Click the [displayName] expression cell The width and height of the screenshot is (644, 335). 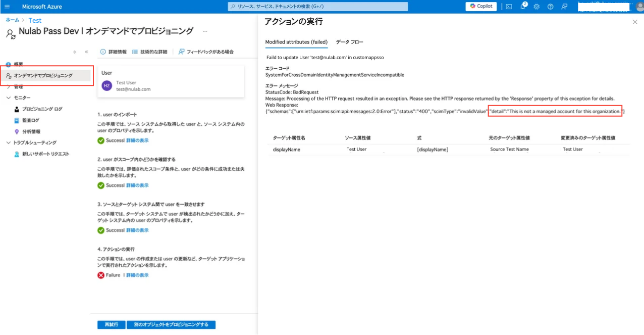coord(433,150)
